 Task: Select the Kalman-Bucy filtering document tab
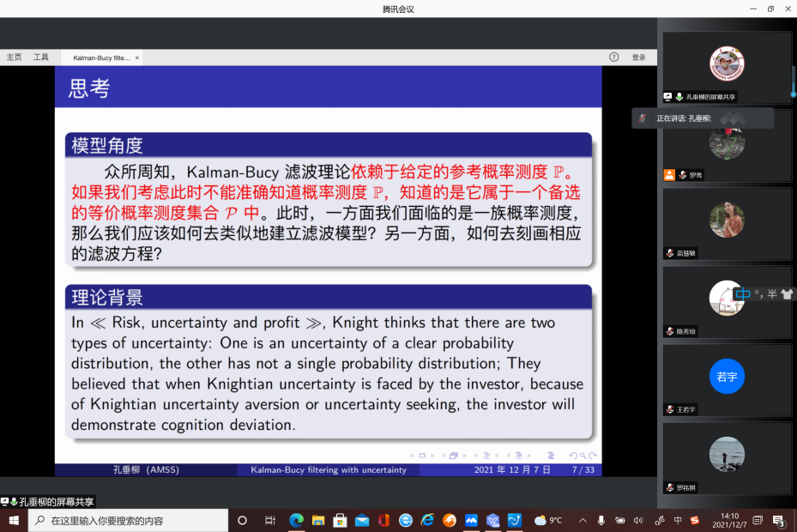pos(100,57)
